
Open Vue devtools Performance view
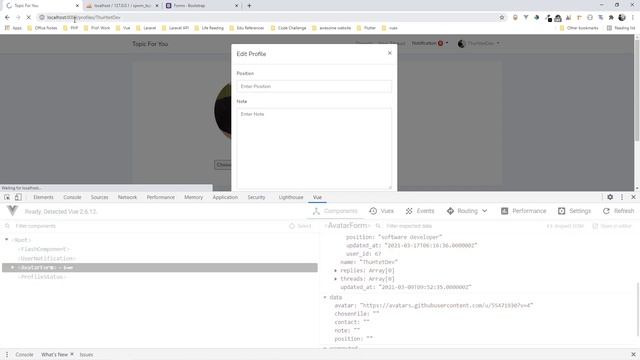pyautogui.click(x=523, y=211)
